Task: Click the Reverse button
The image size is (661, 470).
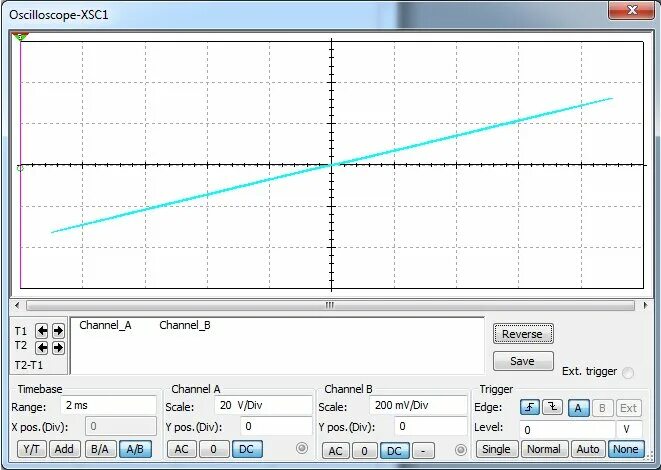Action: tap(523, 334)
